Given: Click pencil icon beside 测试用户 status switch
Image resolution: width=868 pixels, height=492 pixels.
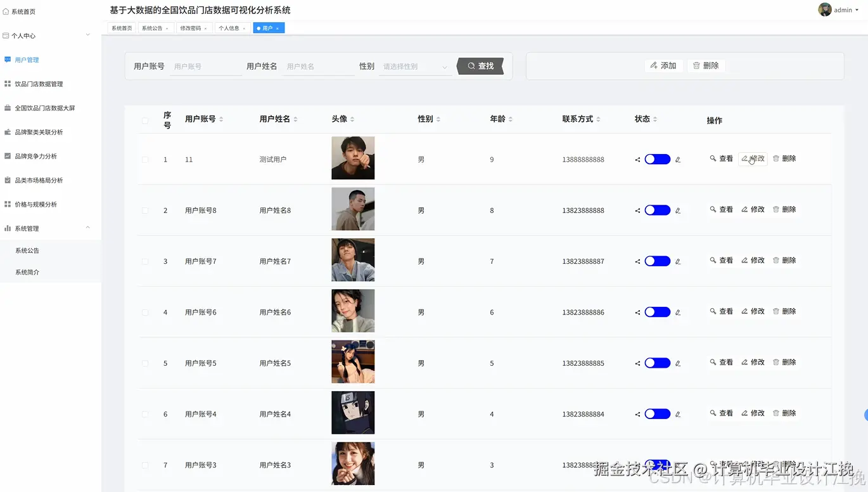Looking at the screenshot, I should click(x=678, y=160).
